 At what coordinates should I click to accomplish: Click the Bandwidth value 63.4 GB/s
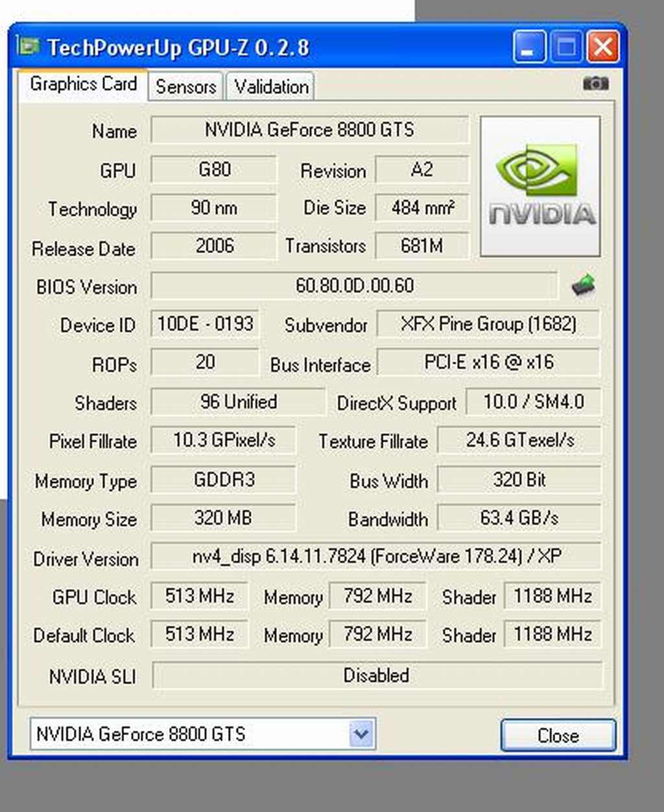519,518
